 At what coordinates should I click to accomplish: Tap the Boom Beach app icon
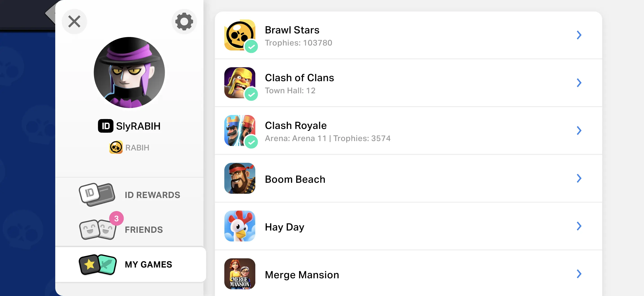click(240, 178)
